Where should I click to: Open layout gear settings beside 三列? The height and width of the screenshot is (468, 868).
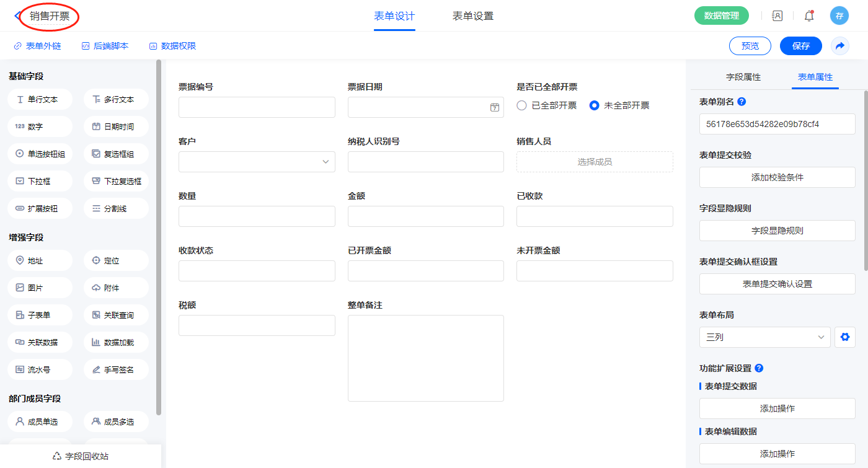tap(844, 337)
